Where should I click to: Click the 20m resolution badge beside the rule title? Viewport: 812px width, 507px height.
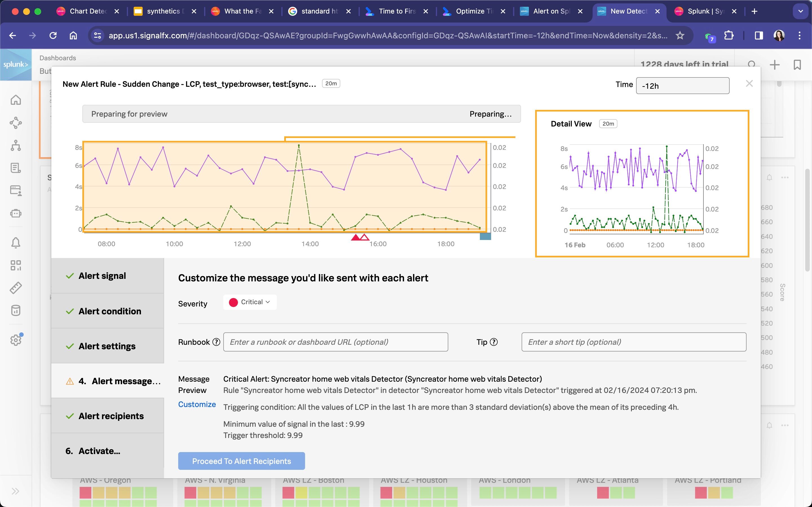click(x=331, y=83)
